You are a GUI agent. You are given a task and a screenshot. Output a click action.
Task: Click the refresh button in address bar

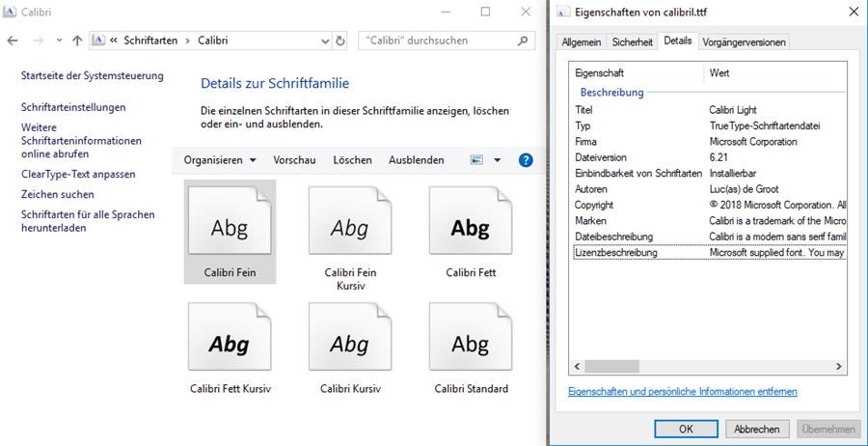(339, 42)
